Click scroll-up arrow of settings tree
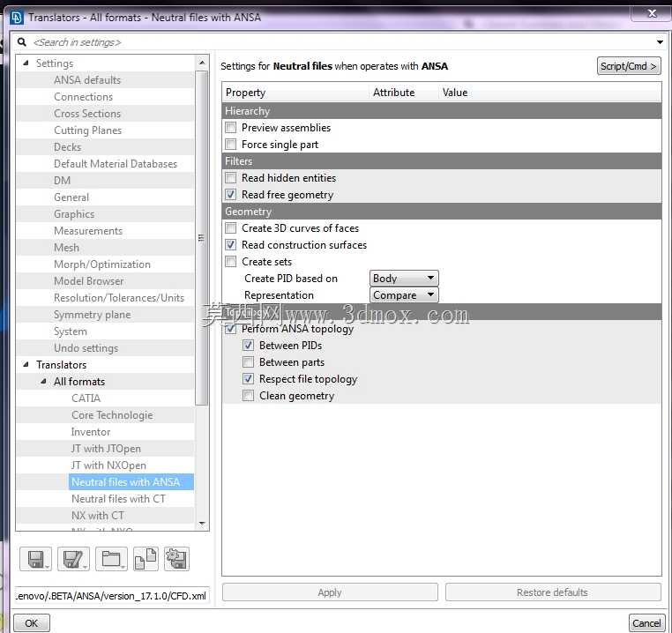The height and width of the screenshot is (633, 672). pyautogui.click(x=202, y=63)
